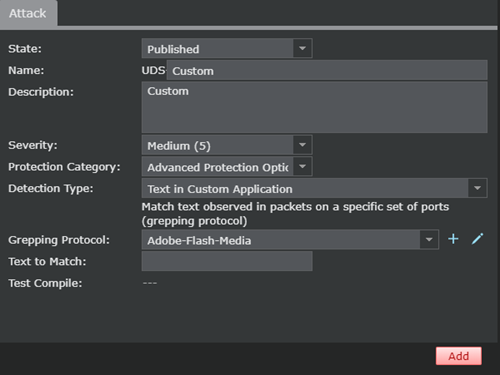Click the State label text
The image size is (500, 375).
pyautogui.click(x=25, y=49)
